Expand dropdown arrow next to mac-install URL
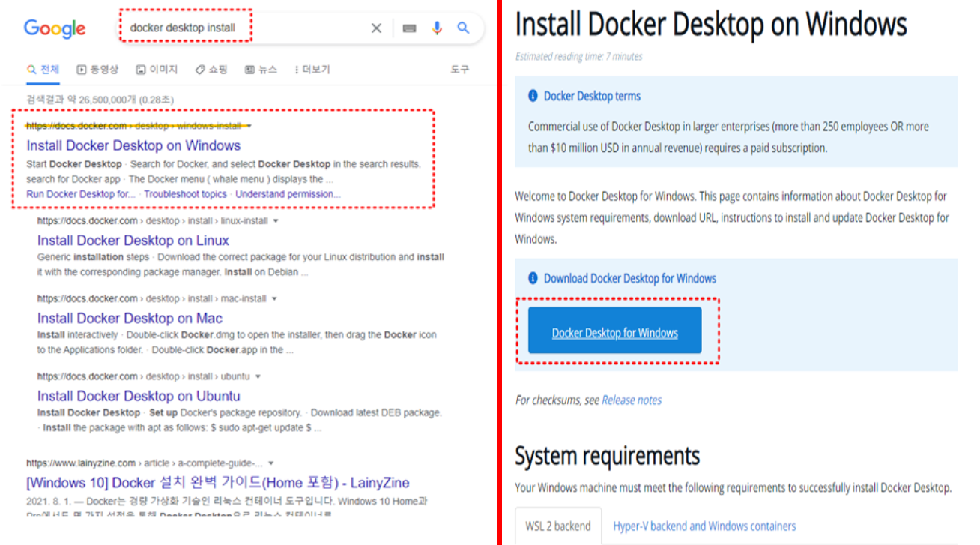 (x=274, y=299)
